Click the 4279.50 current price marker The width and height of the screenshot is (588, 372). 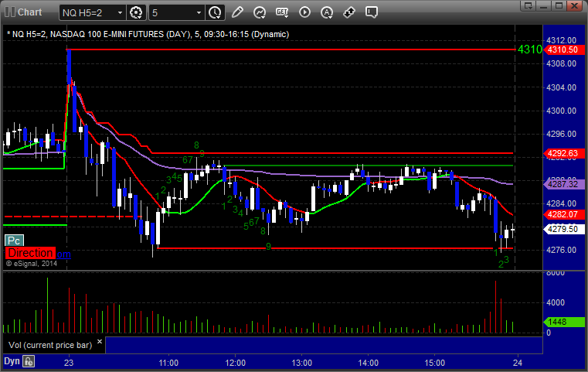pyautogui.click(x=563, y=229)
